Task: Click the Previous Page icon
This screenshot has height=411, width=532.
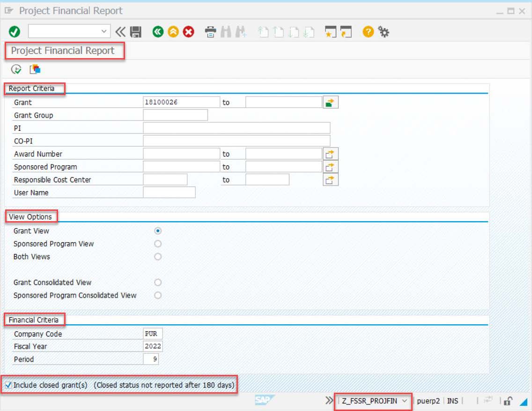Action: pyautogui.click(x=278, y=32)
